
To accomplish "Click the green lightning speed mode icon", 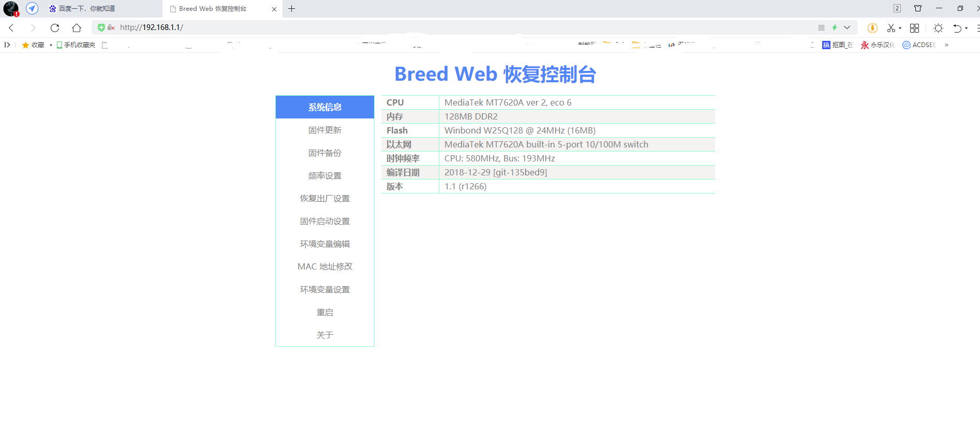I will (835, 27).
